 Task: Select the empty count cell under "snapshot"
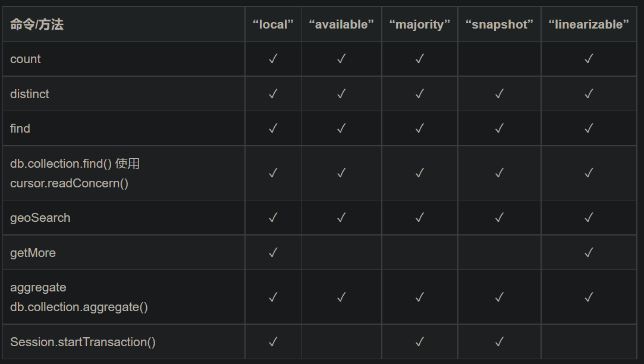click(x=500, y=59)
